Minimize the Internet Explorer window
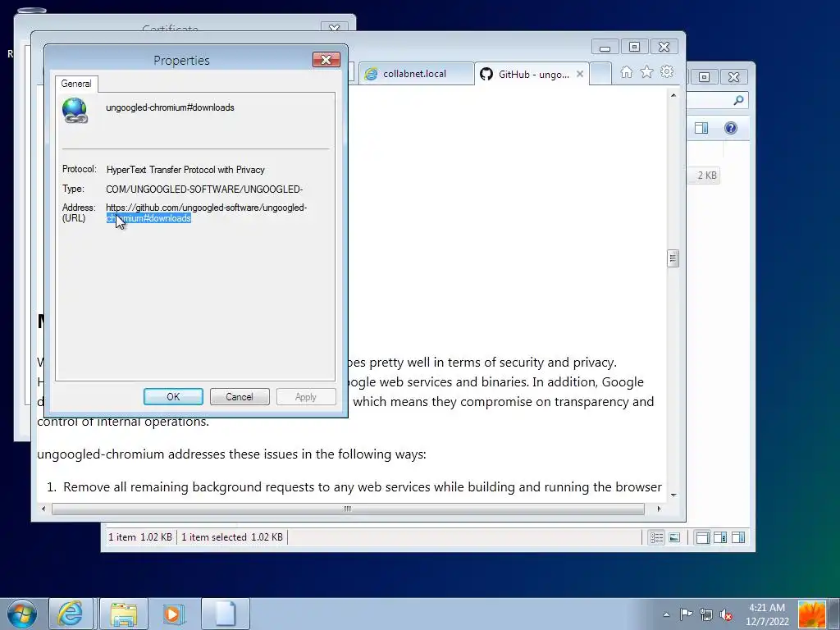The image size is (840, 630). 605,47
